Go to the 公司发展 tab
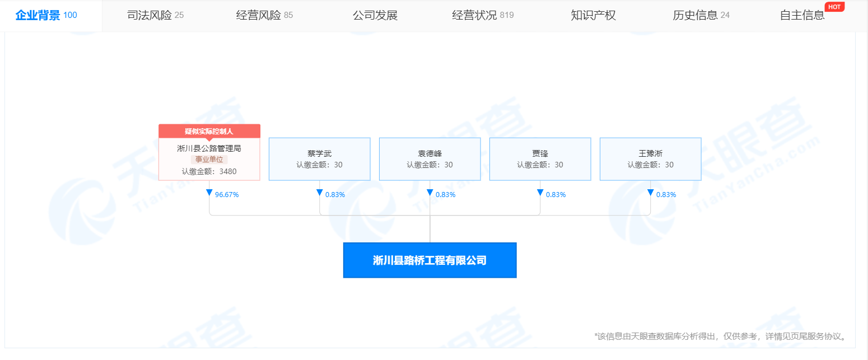The image size is (868, 360). [375, 15]
